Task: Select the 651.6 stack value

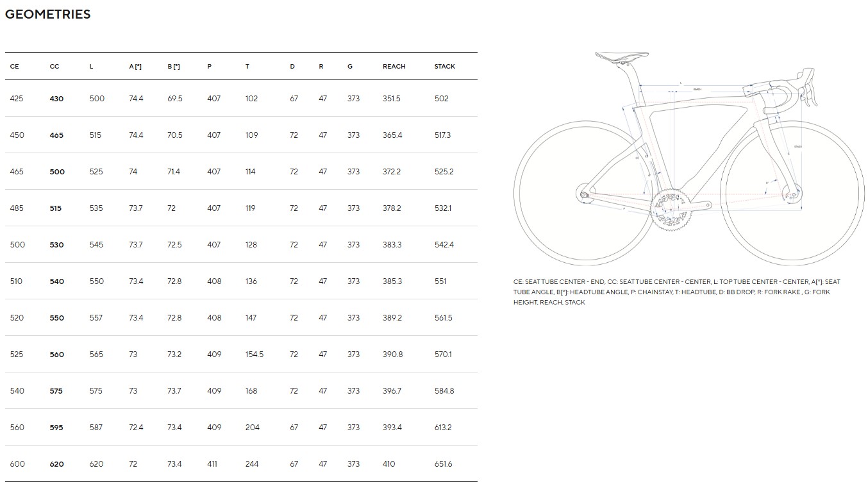Action: (443, 464)
